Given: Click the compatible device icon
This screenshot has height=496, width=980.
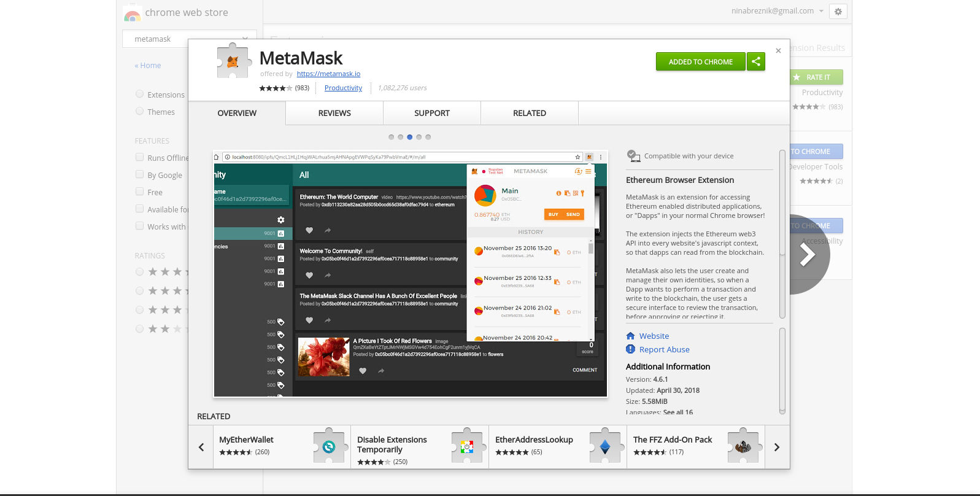Looking at the screenshot, I should (x=633, y=156).
